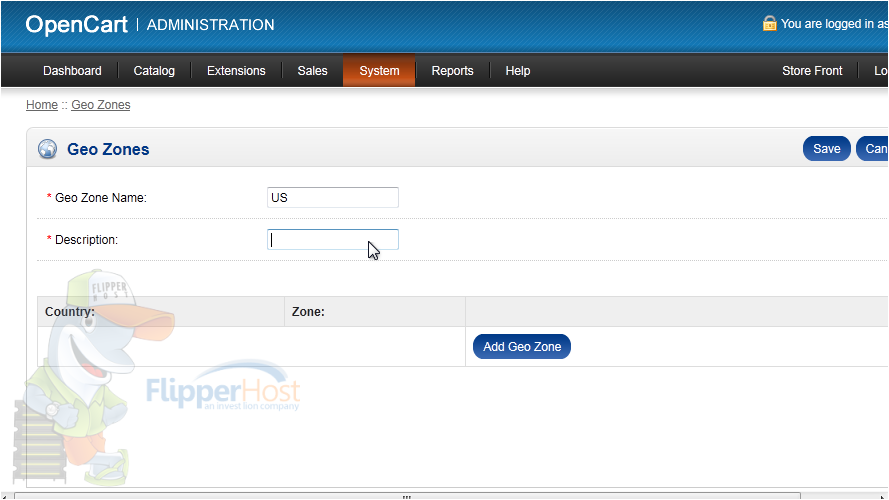Focus the Geo Zone Name field
Image resolution: width=889 pixels, height=500 pixels.
(x=333, y=197)
